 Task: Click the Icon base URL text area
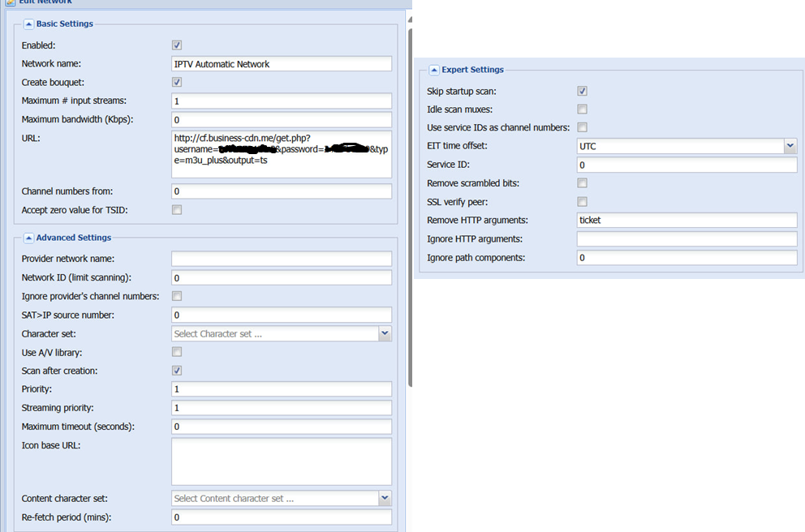point(281,461)
